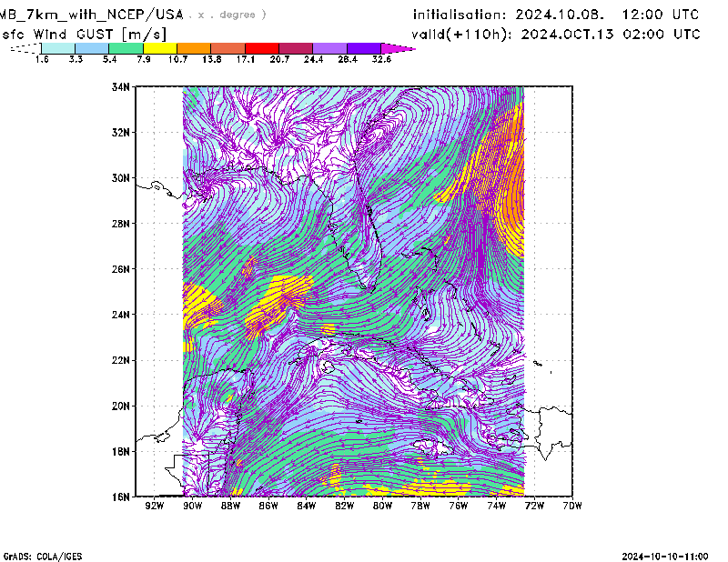Click the 90W longitude label
This screenshot has width=728, height=562.
tap(193, 506)
